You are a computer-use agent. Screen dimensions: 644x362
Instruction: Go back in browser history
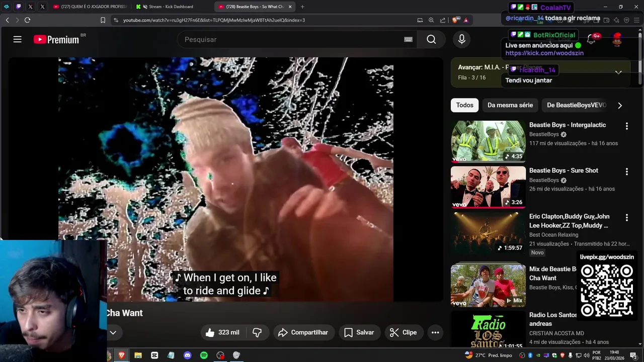click(x=7, y=20)
